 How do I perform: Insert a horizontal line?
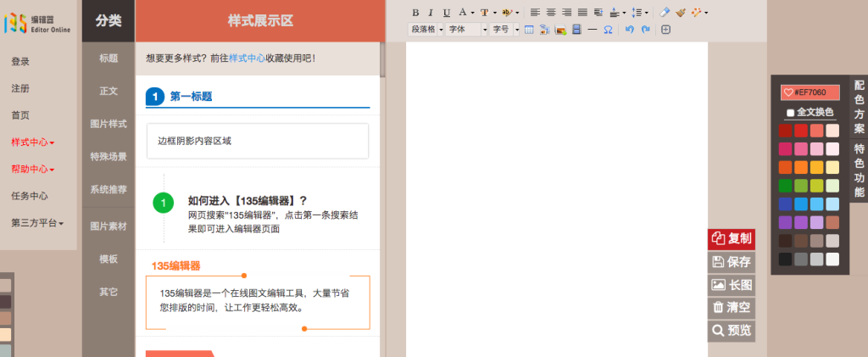tap(592, 30)
